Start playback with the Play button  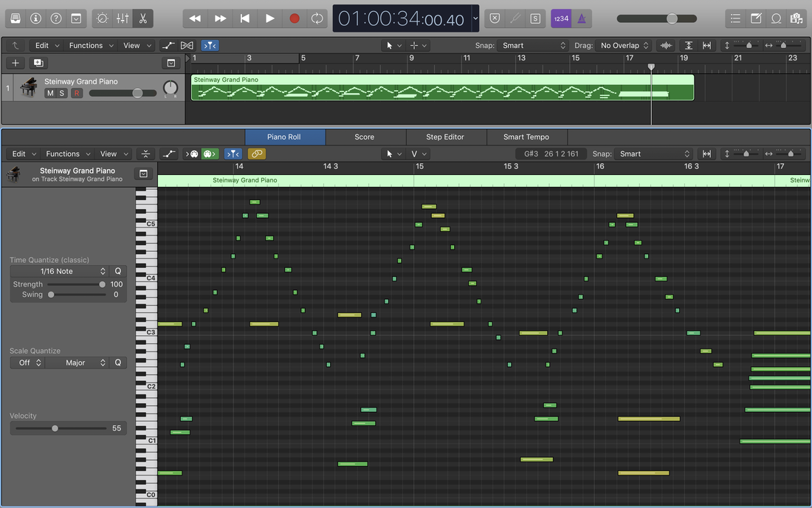269,18
